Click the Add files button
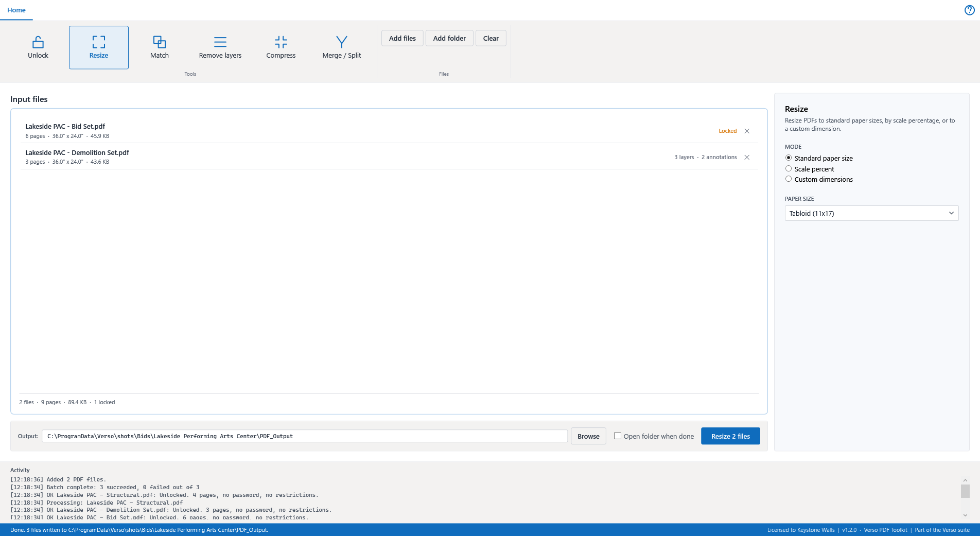980x536 pixels. pos(402,38)
